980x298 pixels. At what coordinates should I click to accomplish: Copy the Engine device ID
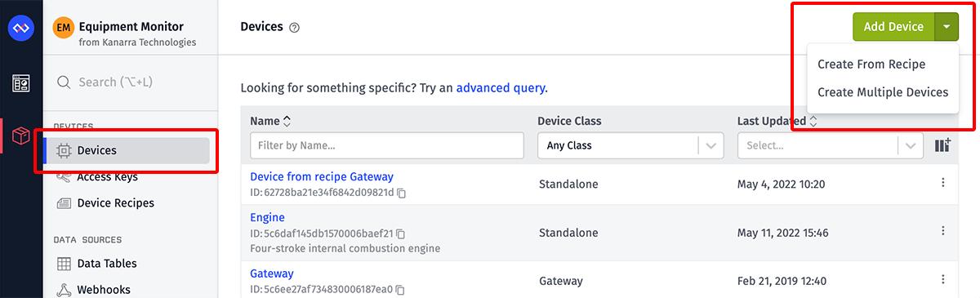[401, 234]
